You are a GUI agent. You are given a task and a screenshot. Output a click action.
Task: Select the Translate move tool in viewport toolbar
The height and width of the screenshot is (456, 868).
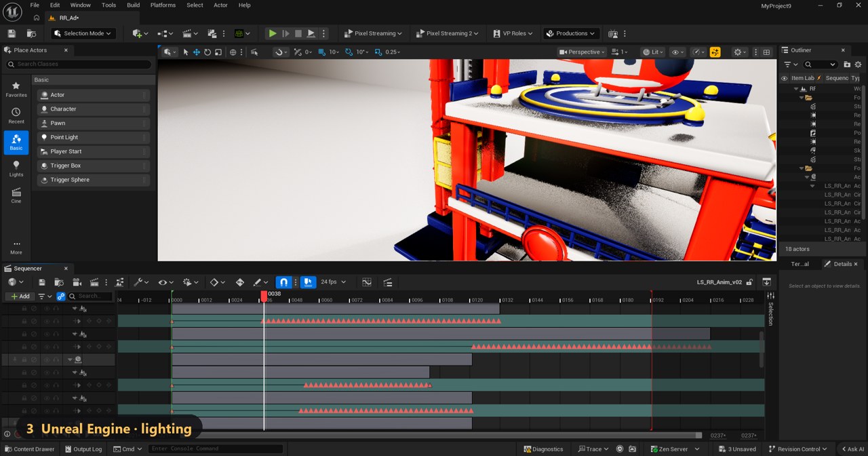197,52
